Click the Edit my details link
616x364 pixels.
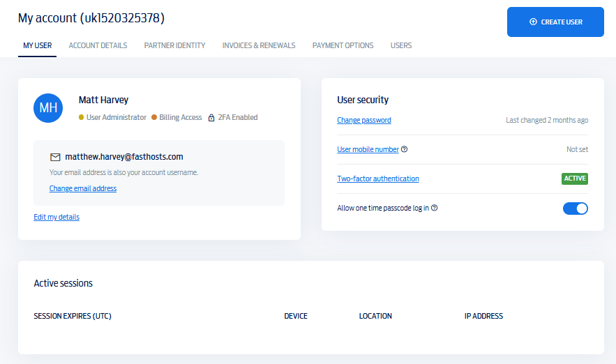pos(57,217)
